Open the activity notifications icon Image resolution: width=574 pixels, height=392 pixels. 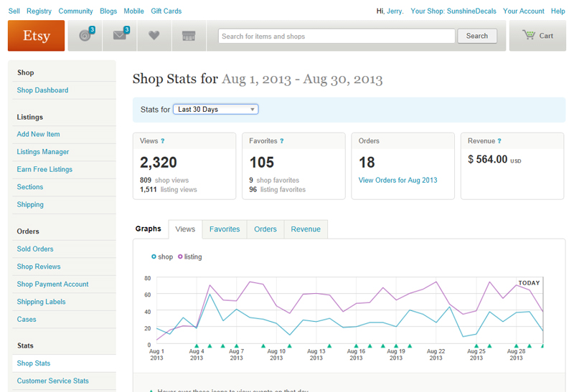pyautogui.click(x=85, y=35)
